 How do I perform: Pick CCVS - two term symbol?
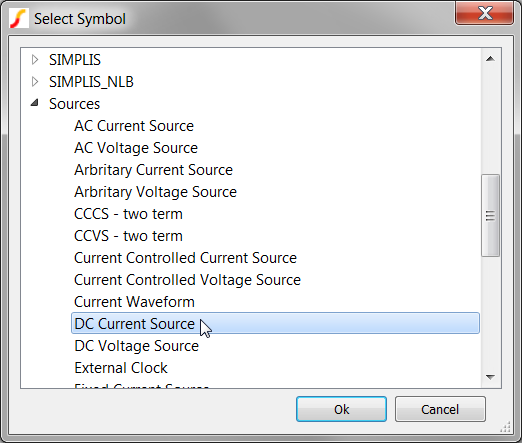tap(128, 236)
